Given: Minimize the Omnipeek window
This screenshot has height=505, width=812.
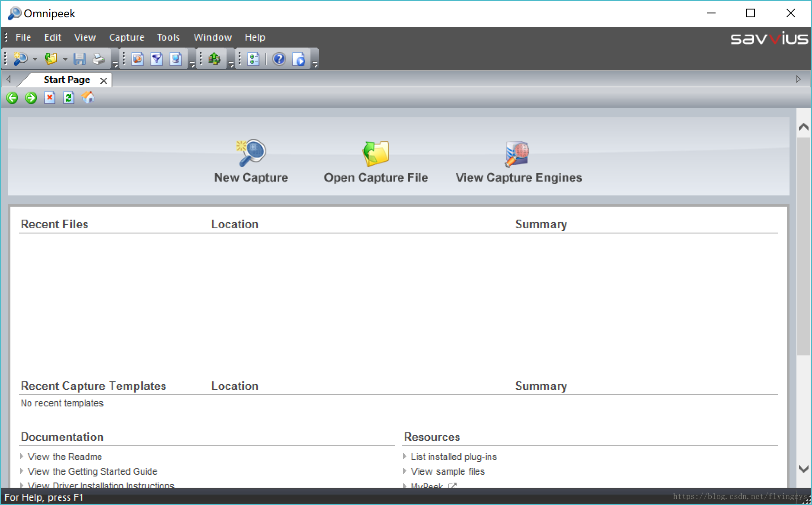Looking at the screenshot, I should click(x=711, y=13).
